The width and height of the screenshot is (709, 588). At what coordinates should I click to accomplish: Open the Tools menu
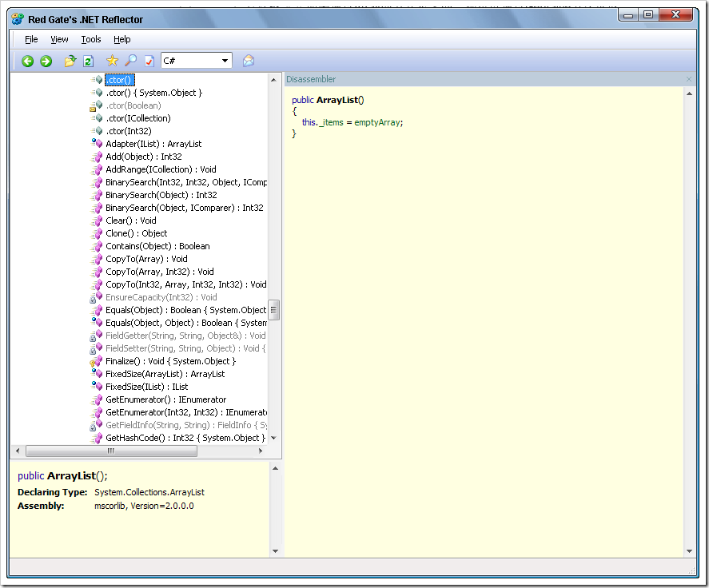tap(91, 39)
